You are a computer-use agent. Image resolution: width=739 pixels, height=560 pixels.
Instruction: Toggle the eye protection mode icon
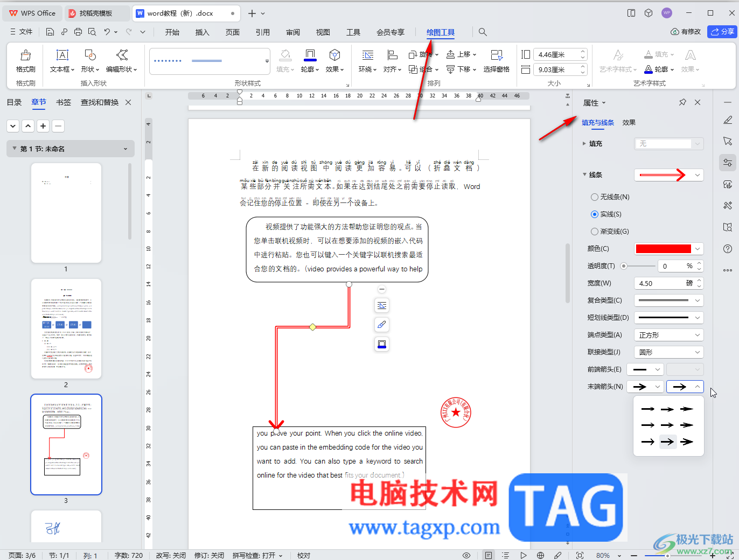466,555
